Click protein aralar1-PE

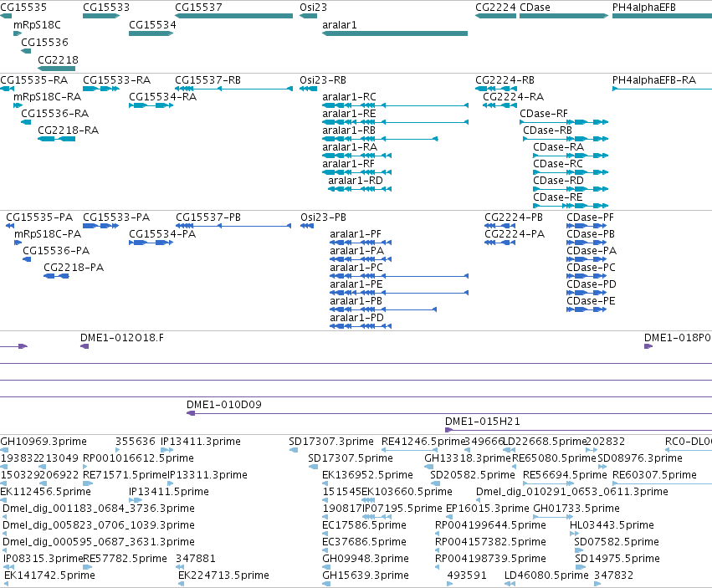[399, 293]
